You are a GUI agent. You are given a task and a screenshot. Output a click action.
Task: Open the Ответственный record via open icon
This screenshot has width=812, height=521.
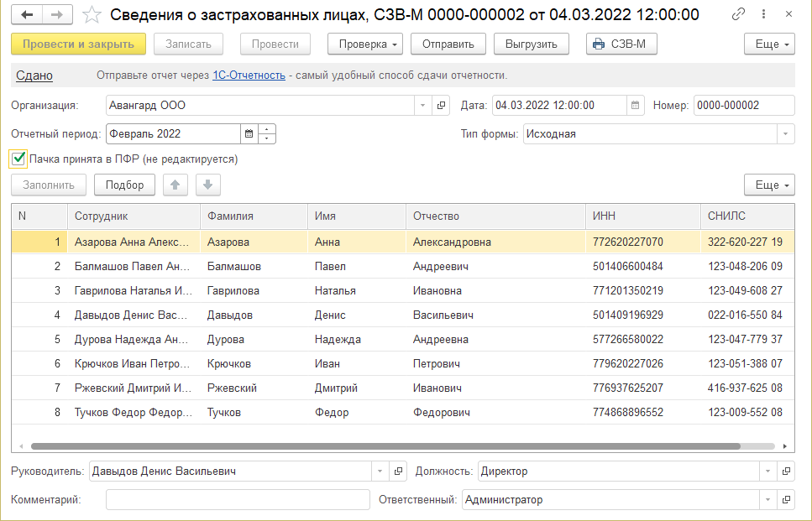(786, 500)
